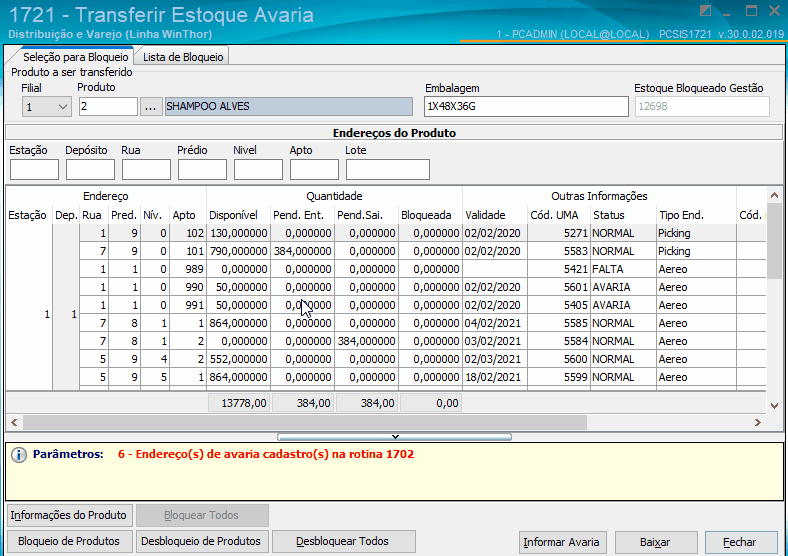Click the Informações do Produto button
This screenshot has height=556, width=788.
[68, 515]
